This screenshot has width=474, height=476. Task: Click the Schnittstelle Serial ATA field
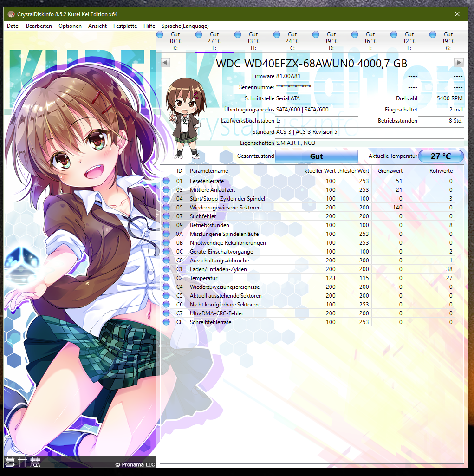tap(316, 98)
